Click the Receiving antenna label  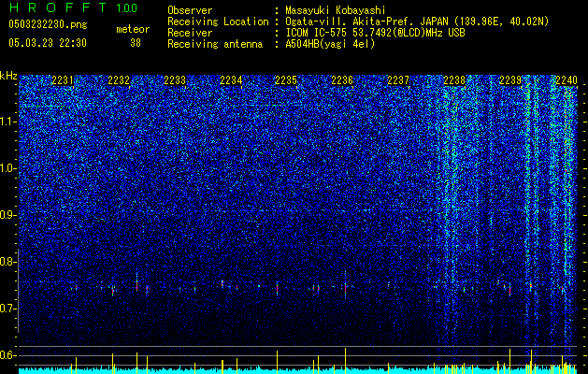pos(215,44)
